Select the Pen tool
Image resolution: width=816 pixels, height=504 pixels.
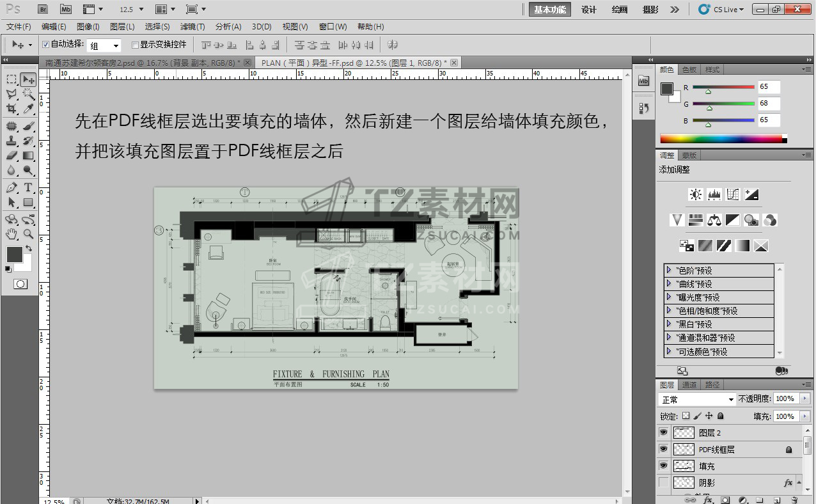(x=12, y=187)
